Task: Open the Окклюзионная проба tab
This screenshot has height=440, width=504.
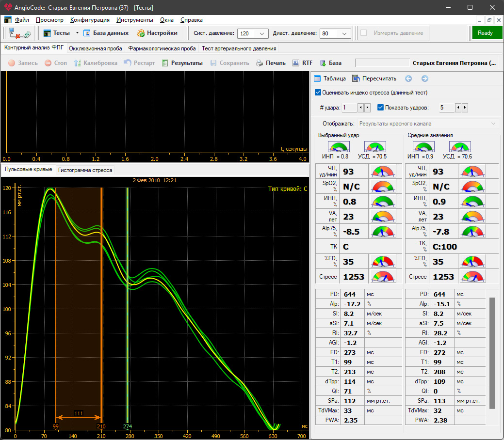Action: pos(97,48)
